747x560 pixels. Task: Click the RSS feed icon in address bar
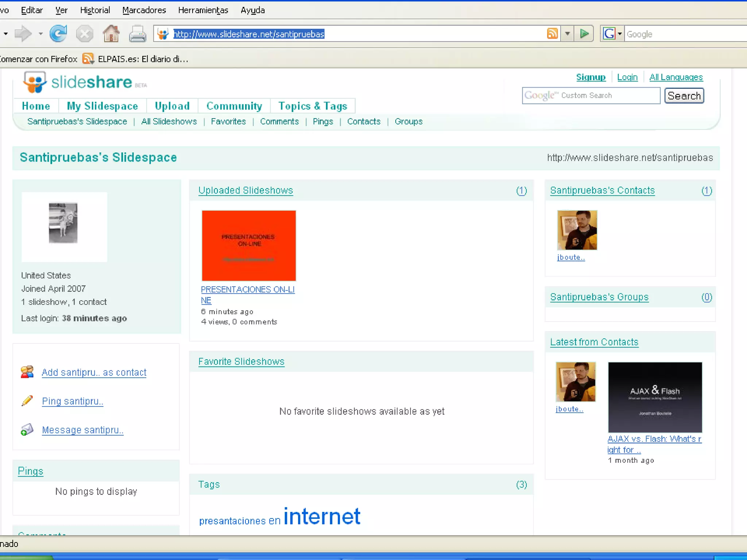(553, 34)
